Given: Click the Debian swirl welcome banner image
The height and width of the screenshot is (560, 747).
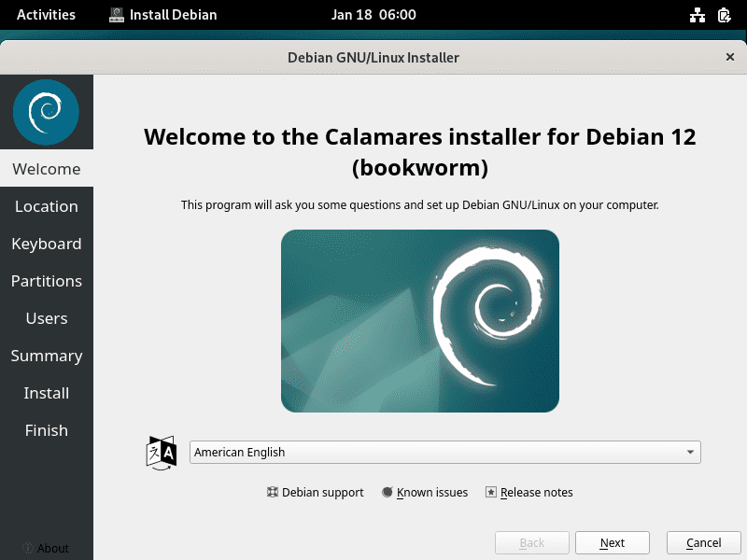Looking at the screenshot, I should click(x=419, y=321).
